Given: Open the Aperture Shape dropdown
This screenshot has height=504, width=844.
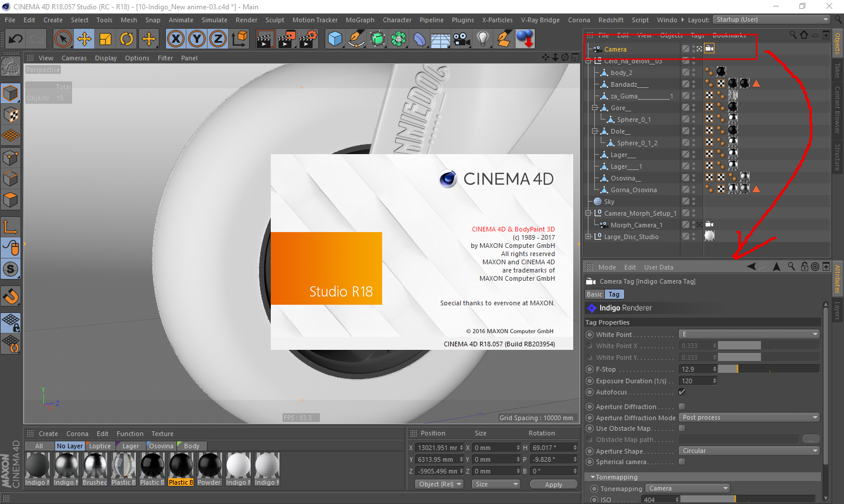Looking at the screenshot, I should (749, 451).
